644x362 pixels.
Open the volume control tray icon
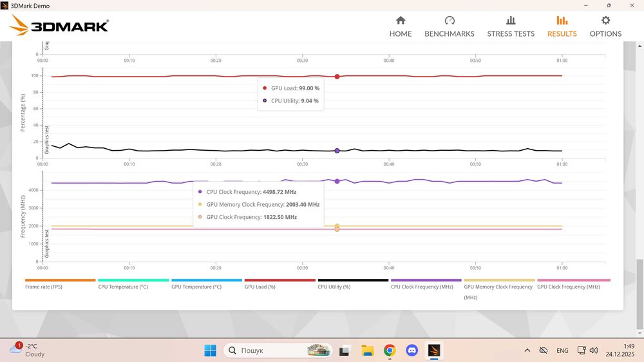594,350
